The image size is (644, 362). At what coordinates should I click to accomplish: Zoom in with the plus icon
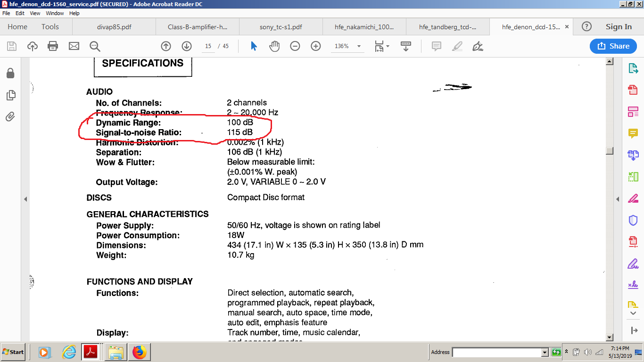point(316,46)
